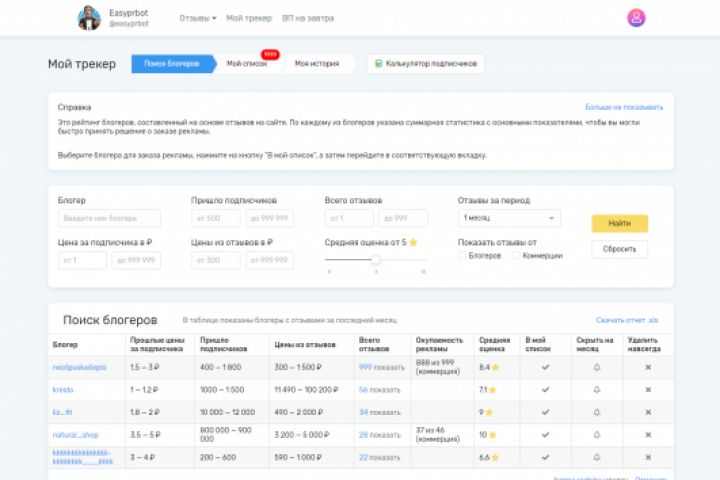Click Пришло подписчиков 'от 500' field

click(x=215, y=218)
